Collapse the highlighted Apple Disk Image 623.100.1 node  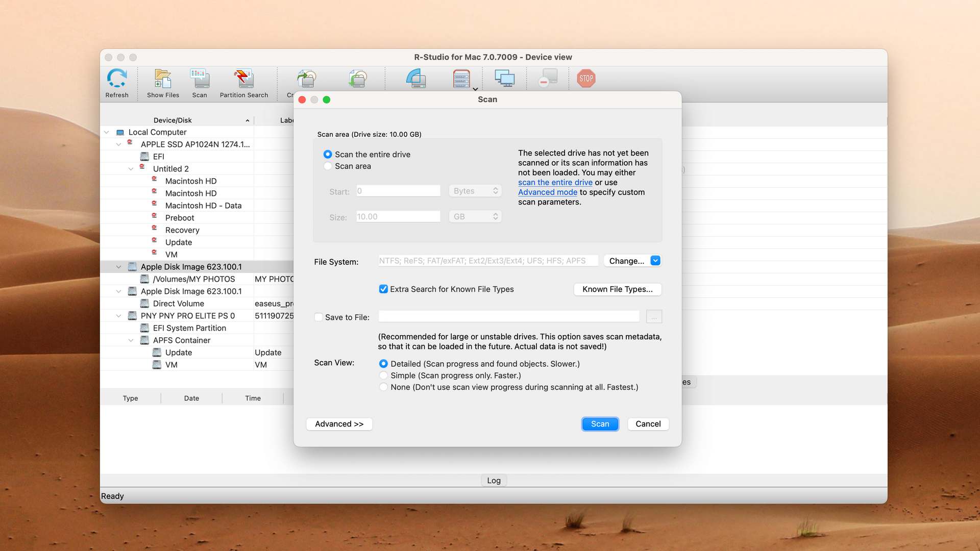(x=118, y=267)
